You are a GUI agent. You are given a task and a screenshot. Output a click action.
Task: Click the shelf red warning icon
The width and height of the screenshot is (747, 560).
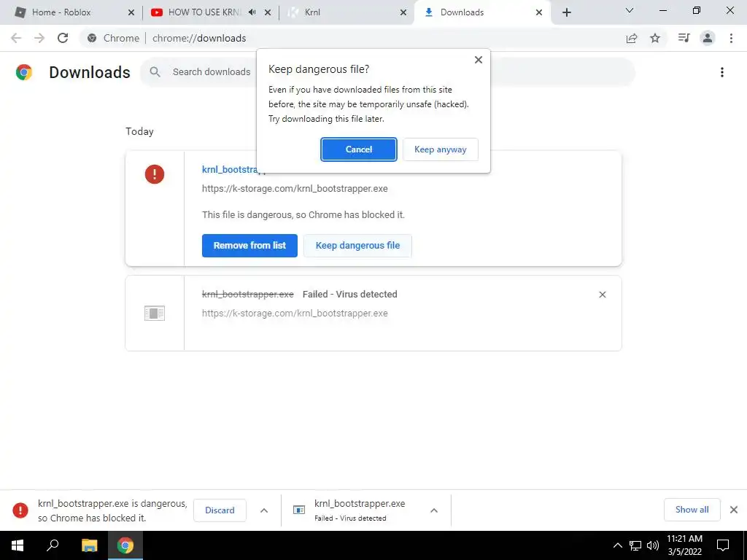pos(20,510)
